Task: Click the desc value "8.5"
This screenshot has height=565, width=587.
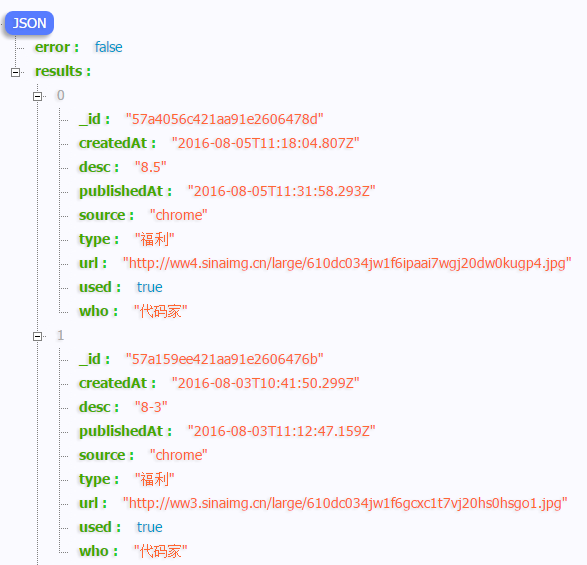Action: pyautogui.click(x=150, y=167)
